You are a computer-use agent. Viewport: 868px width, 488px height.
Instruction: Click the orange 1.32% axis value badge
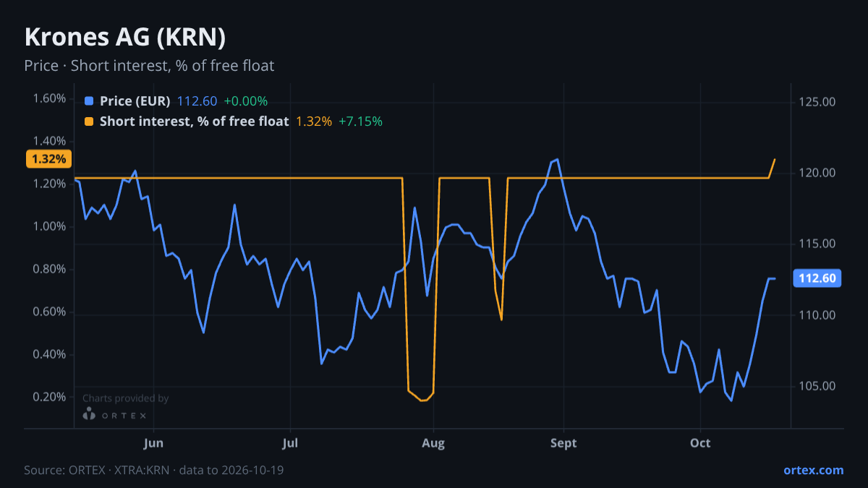click(48, 158)
